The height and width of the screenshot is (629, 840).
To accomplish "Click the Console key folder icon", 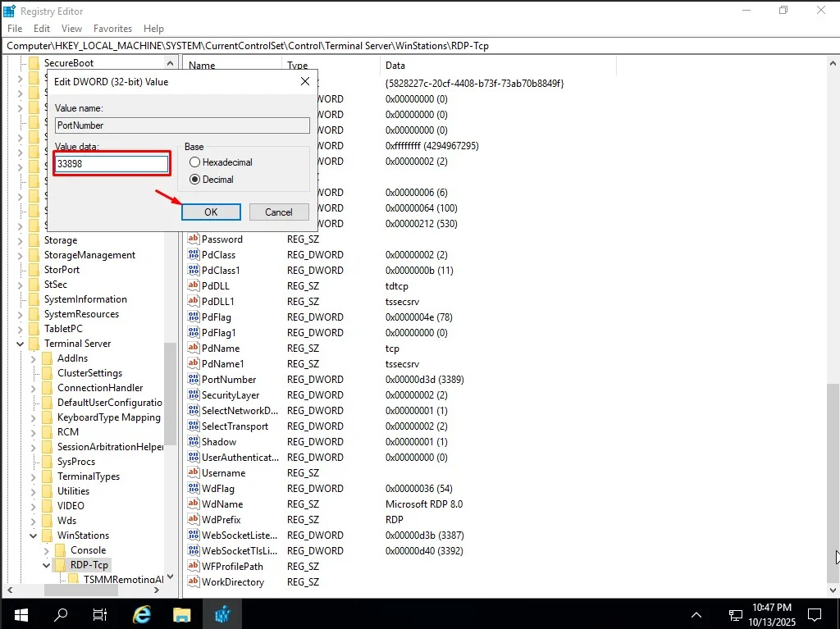I will [x=62, y=549].
